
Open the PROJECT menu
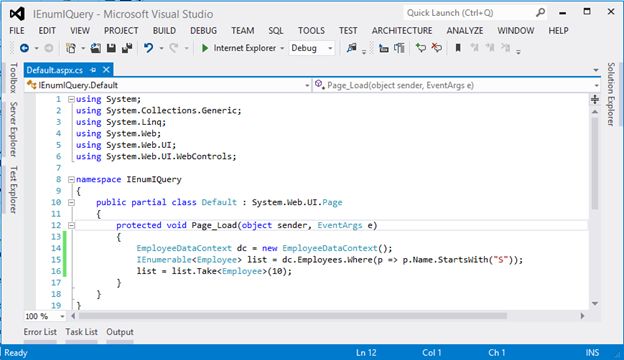click(x=121, y=31)
